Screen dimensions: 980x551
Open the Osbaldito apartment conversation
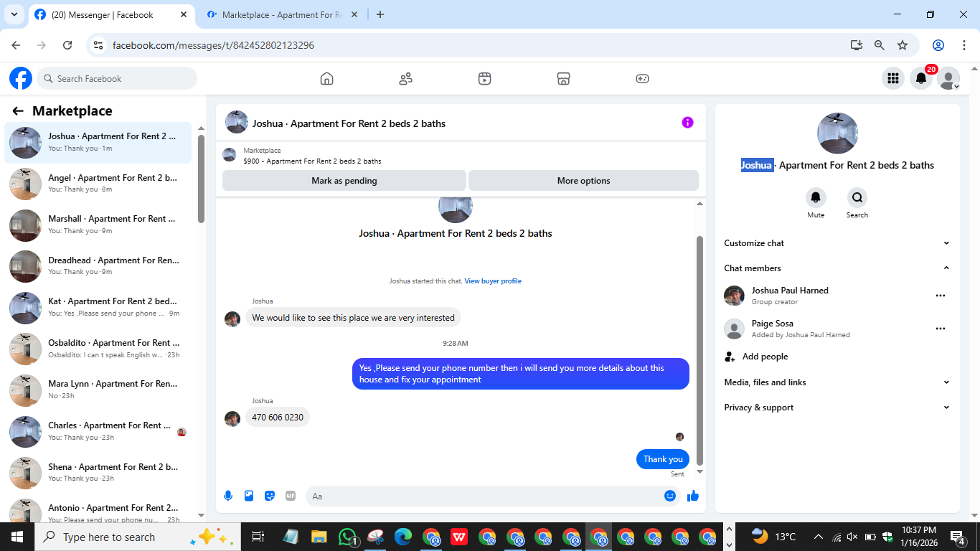pyautogui.click(x=98, y=349)
